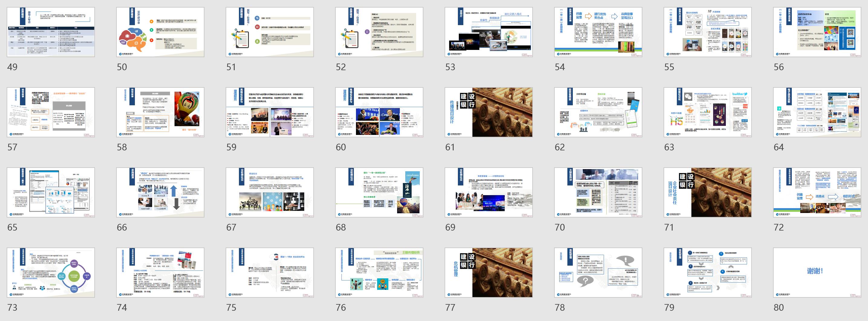The image size is (868, 321).
Task: Select slide 71 section title thumbnail
Action: [708, 192]
